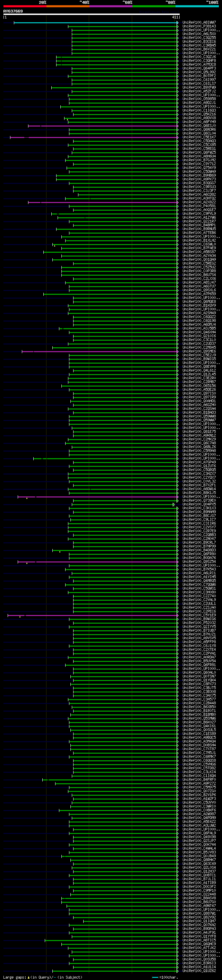Click the UniRef100_B0TPF2 label
The height and width of the screenshot is (980, 222).
click(199, 76)
